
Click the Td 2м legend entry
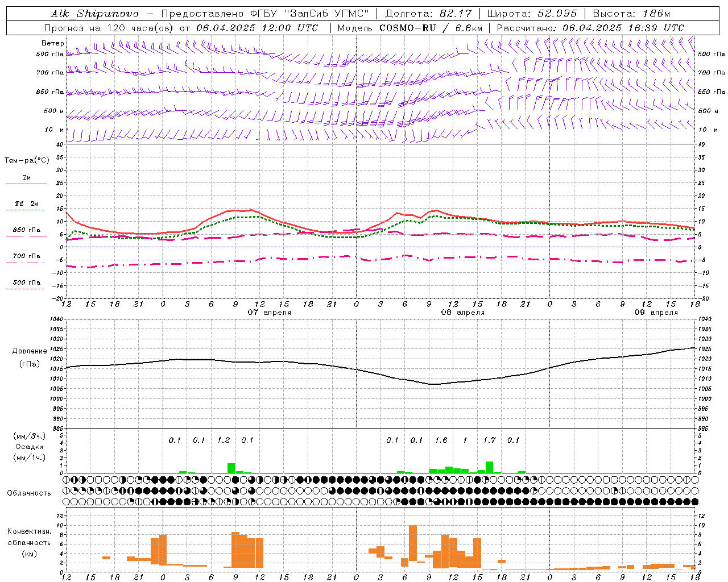(x=26, y=203)
